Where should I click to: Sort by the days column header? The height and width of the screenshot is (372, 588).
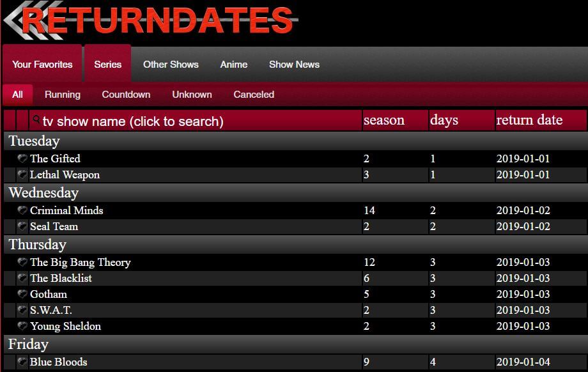pos(461,120)
